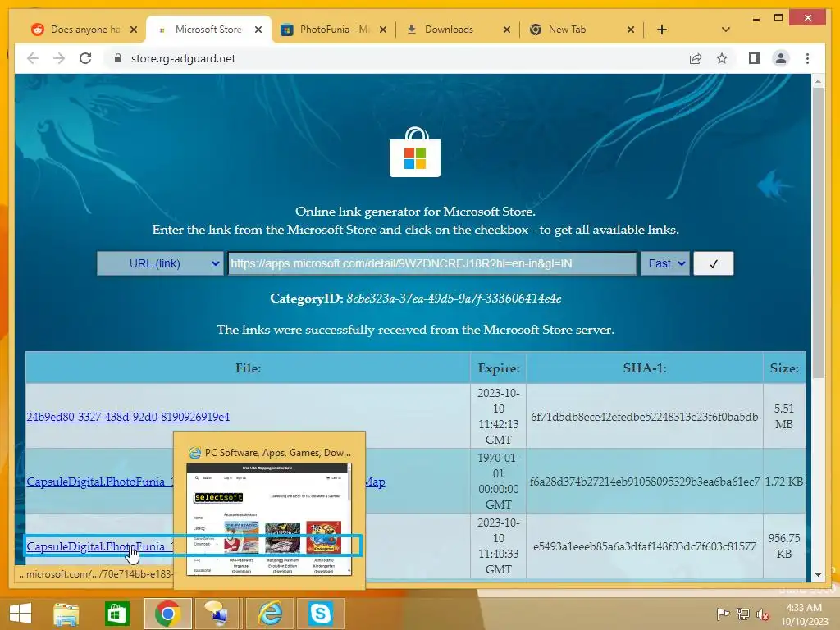This screenshot has width=840, height=630.
Task: Close the Reddit tab
Action: [134, 30]
